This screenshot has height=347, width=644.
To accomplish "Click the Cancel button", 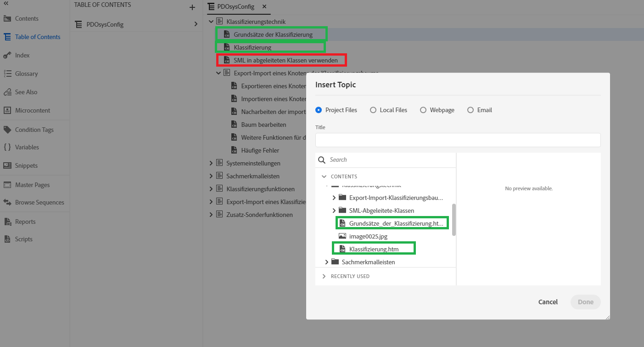I will click(x=548, y=302).
